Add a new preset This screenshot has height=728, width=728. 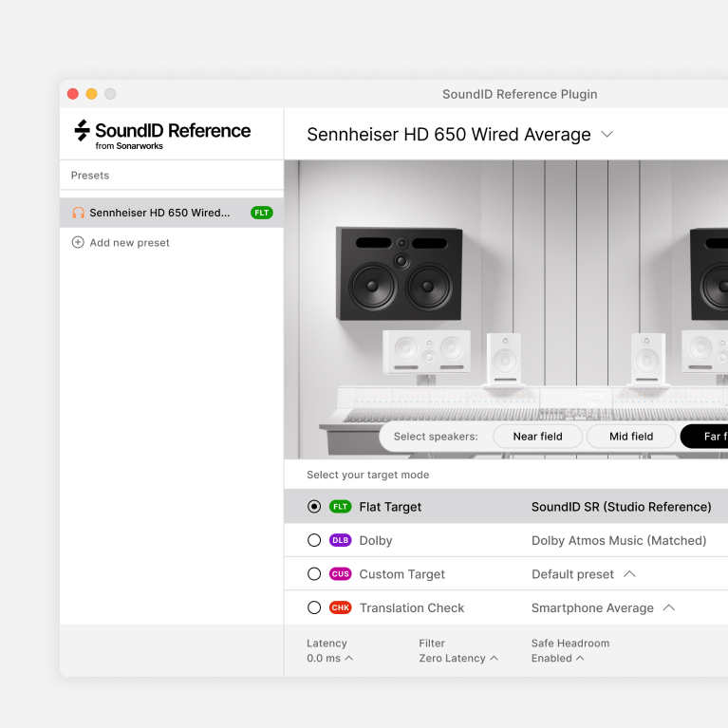click(x=129, y=243)
